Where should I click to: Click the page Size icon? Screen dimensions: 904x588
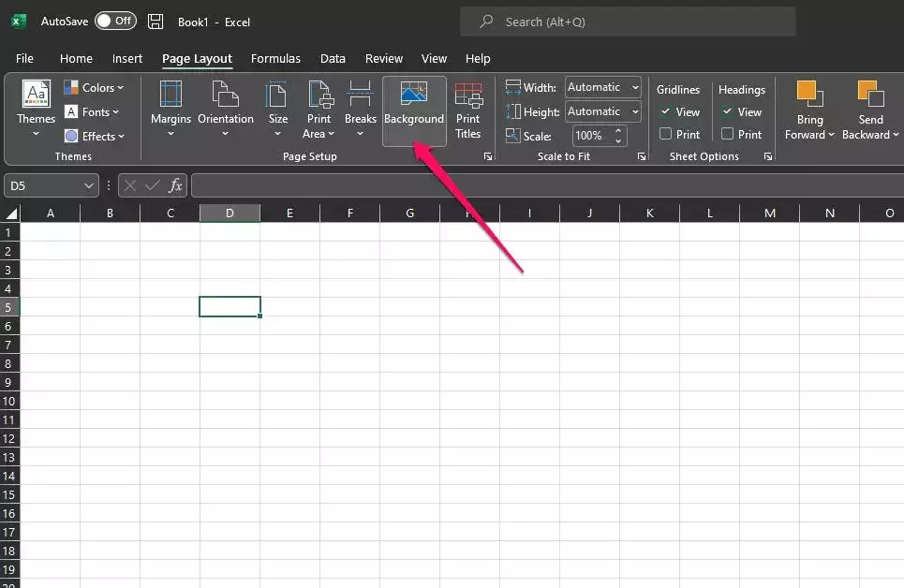point(277,94)
